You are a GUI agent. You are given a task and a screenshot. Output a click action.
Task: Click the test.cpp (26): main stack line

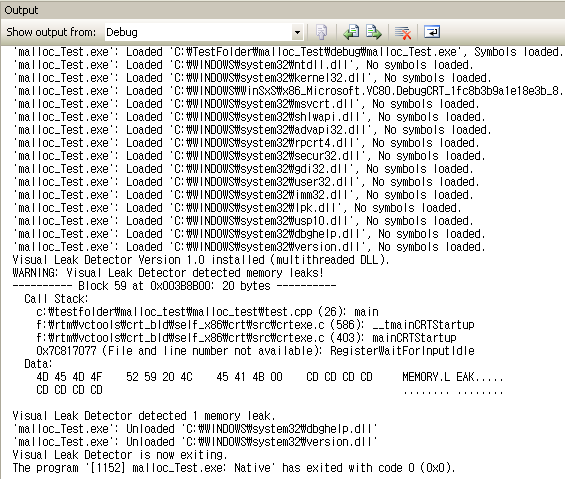click(x=207, y=312)
